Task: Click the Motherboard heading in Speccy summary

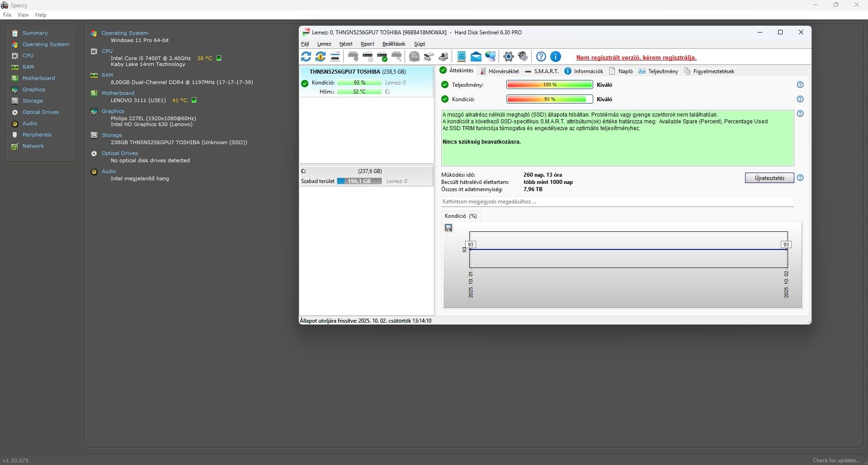Action: [x=118, y=93]
